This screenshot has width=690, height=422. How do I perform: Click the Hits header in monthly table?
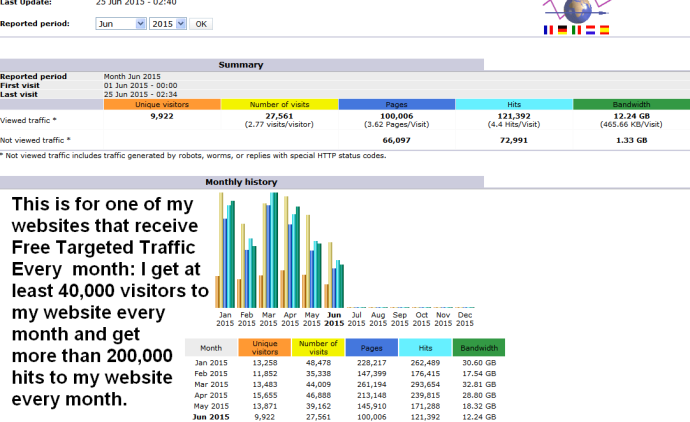425,348
